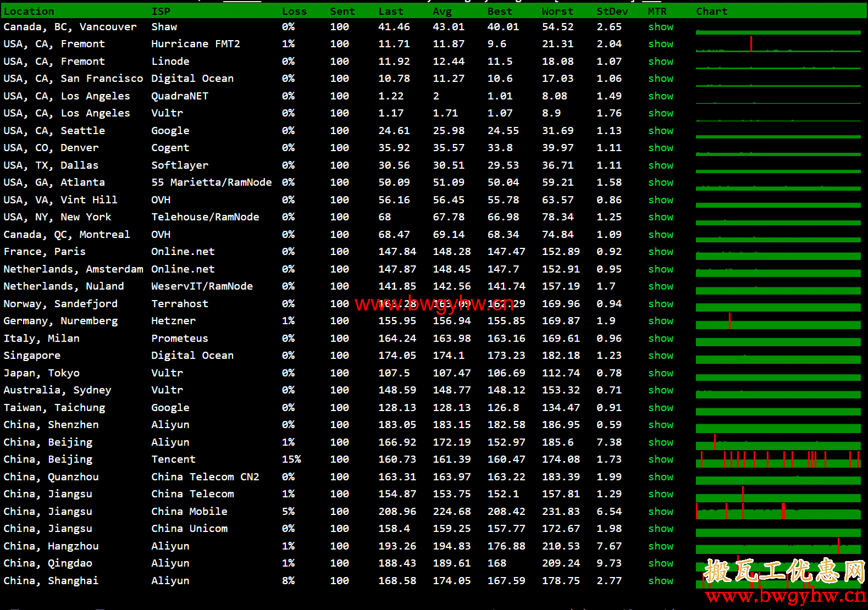Viewport: 868px width, 610px height.
Task: Click the StDev column header
Action: (612, 12)
